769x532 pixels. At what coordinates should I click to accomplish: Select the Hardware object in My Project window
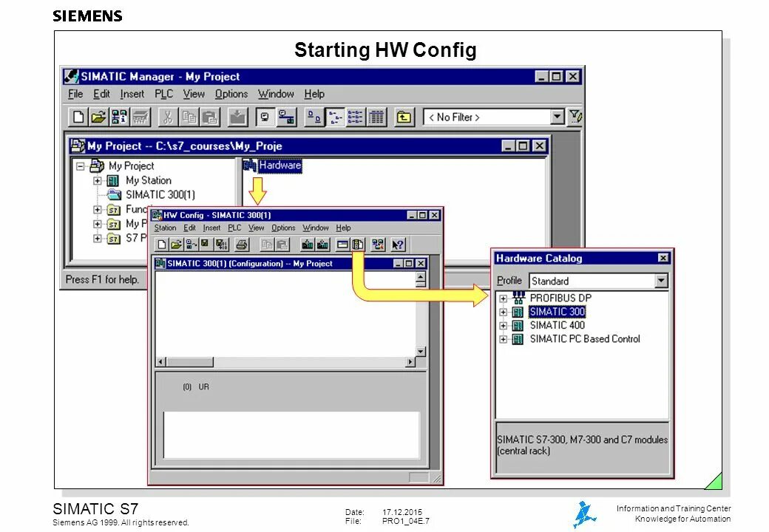[x=280, y=166]
